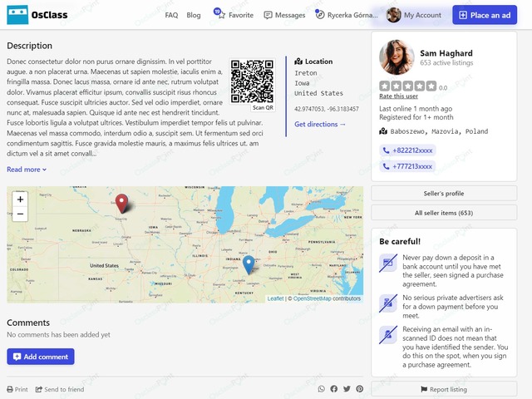
Task: Share listing via WhatsApp icon
Action: (x=322, y=389)
